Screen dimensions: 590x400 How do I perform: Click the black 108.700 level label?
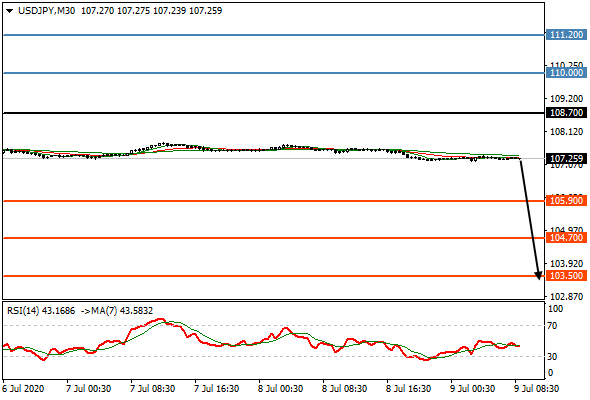pyautogui.click(x=566, y=113)
